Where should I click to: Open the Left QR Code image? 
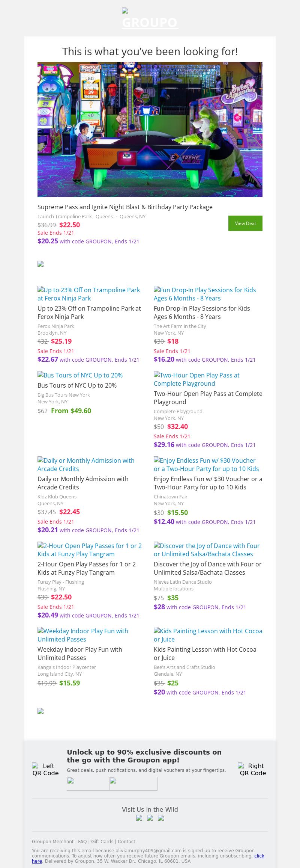tap(45, 769)
